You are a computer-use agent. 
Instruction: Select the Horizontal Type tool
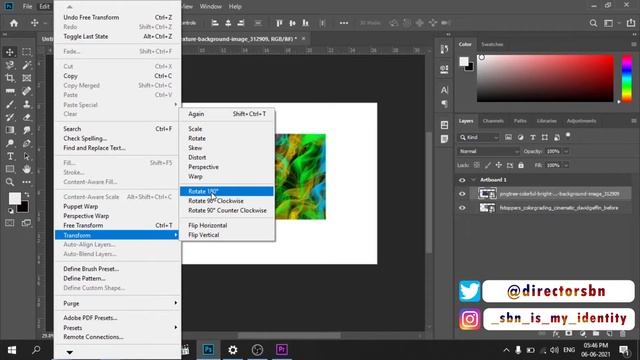coord(10,156)
